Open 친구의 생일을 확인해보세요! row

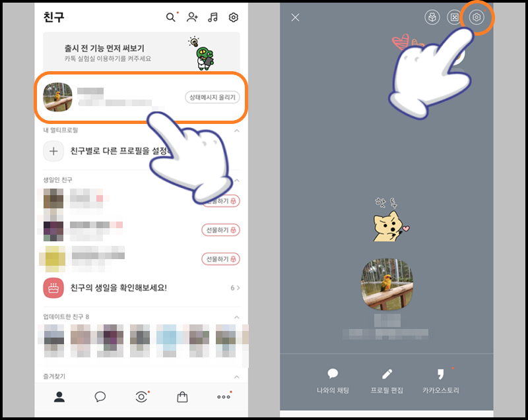click(x=141, y=288)
